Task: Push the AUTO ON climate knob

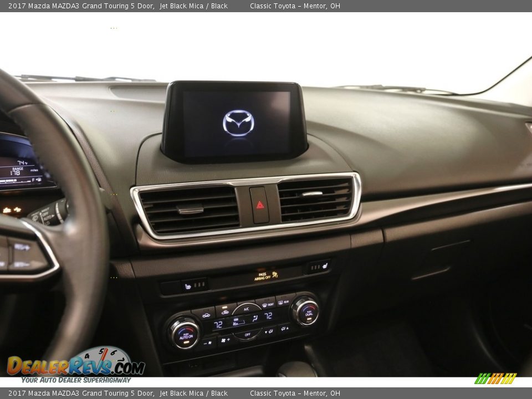Action: coord(185,334)
